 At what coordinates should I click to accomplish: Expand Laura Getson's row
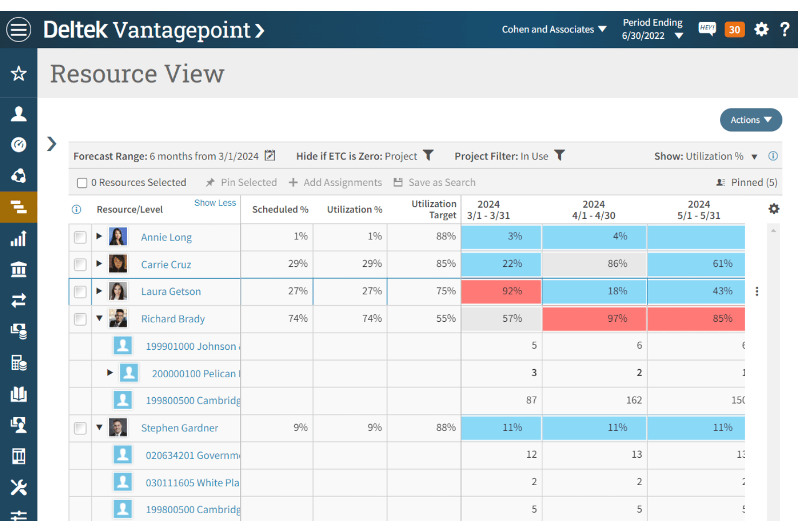99,291
